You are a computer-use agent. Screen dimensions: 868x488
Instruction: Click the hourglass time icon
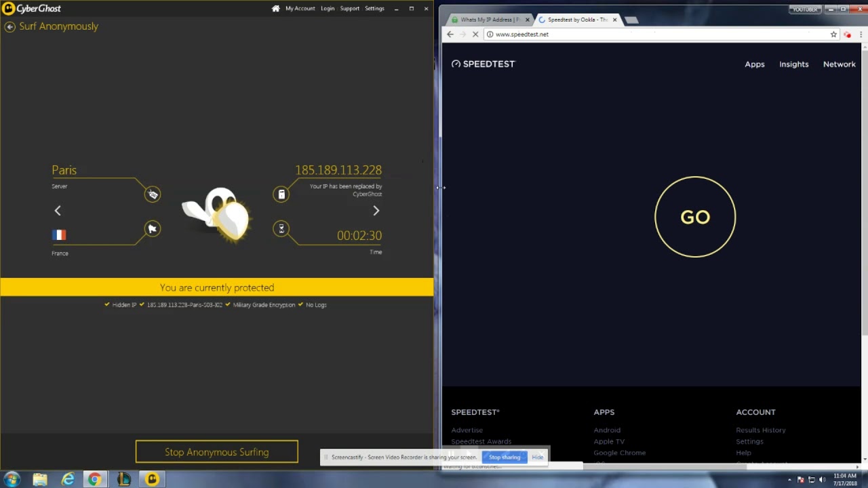[281, 229]
